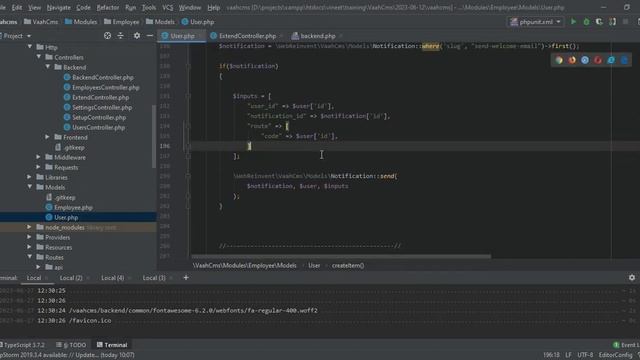Open Terminal panel settings gear

tap(632, 278)
